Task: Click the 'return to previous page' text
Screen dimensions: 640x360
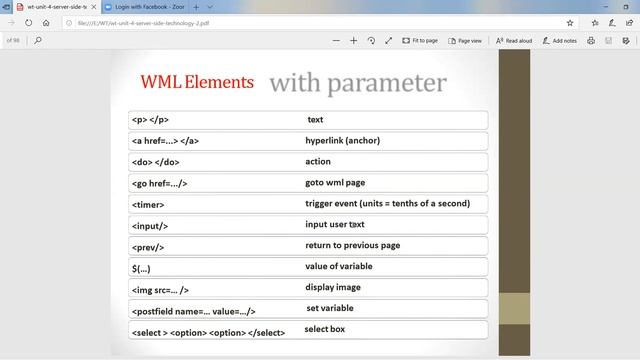Action: (x=353, y=245)
